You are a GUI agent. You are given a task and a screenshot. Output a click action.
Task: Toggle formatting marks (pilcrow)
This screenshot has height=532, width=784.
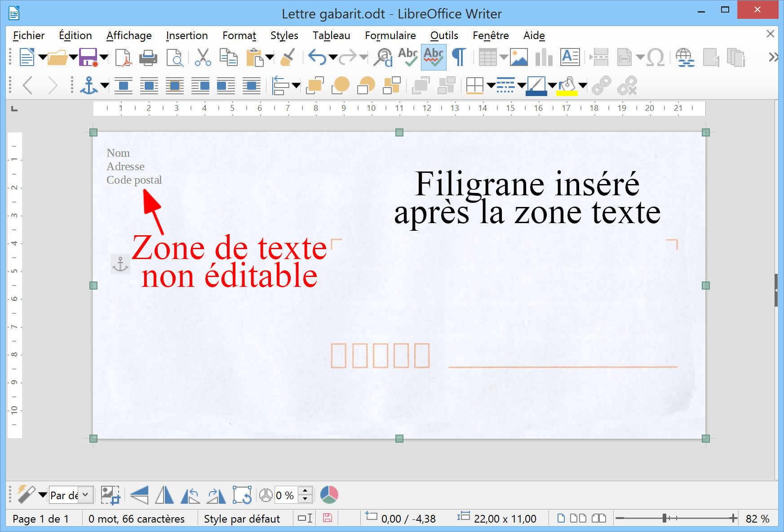tap(459, 57)
